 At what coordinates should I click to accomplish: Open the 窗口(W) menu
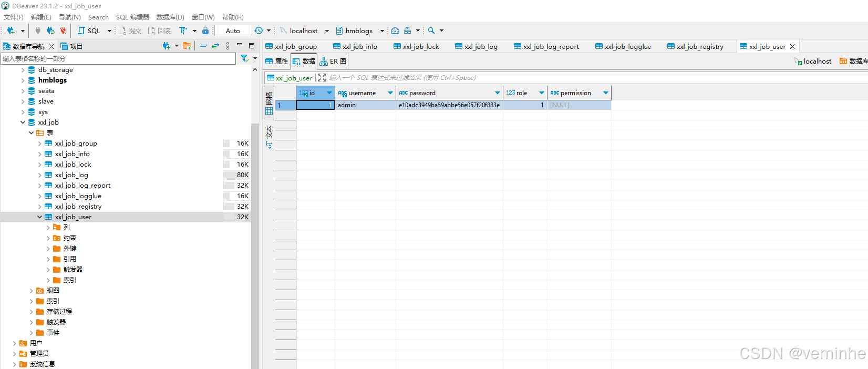tap(203, 17)
